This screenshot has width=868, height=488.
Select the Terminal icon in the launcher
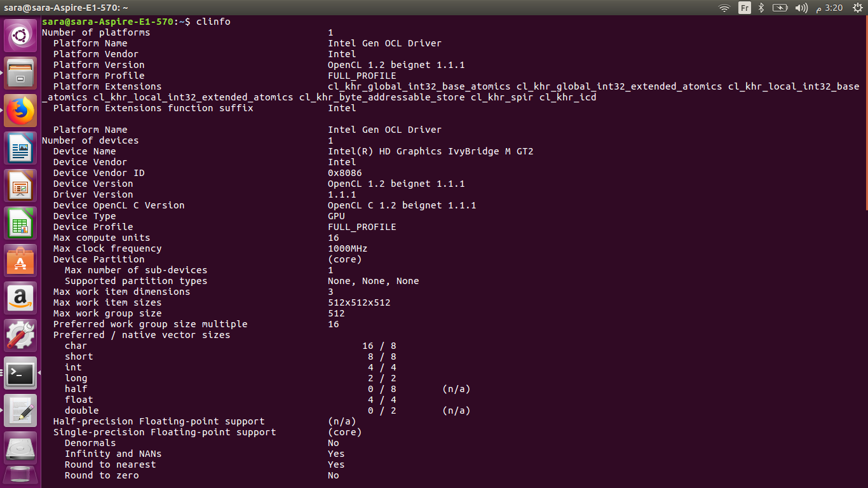click(20, 374)
